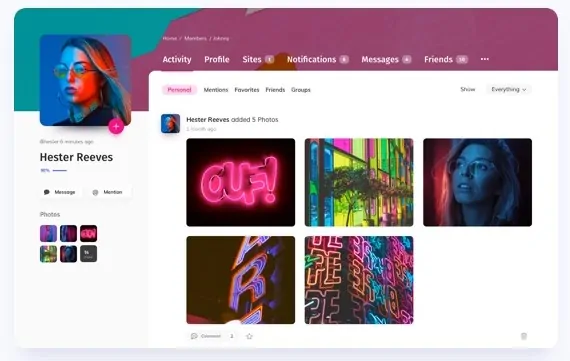Click the Mention button in the sidebar

pos(108,192)
